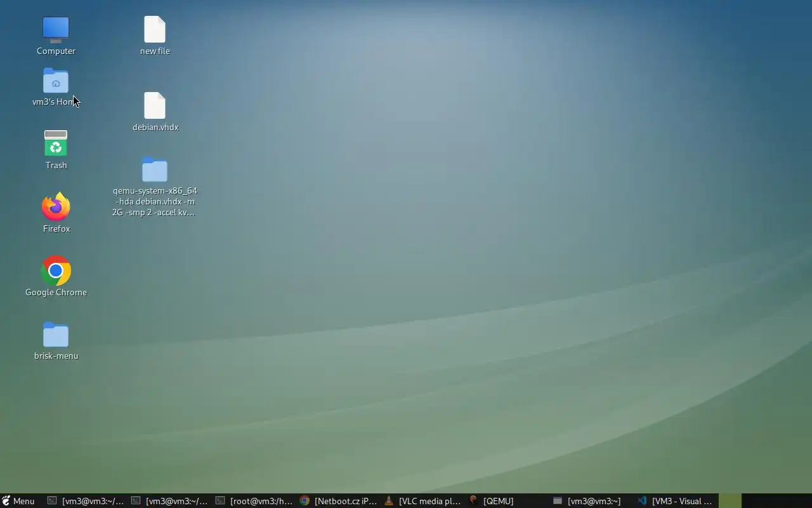Select the debian.vhdx file icon

pos(155,105)
